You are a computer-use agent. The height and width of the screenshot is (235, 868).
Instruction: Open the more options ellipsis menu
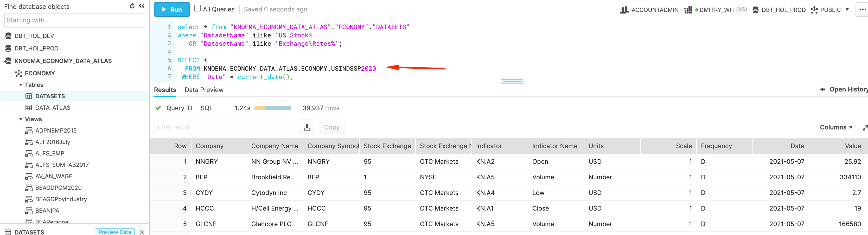(862, 9)
